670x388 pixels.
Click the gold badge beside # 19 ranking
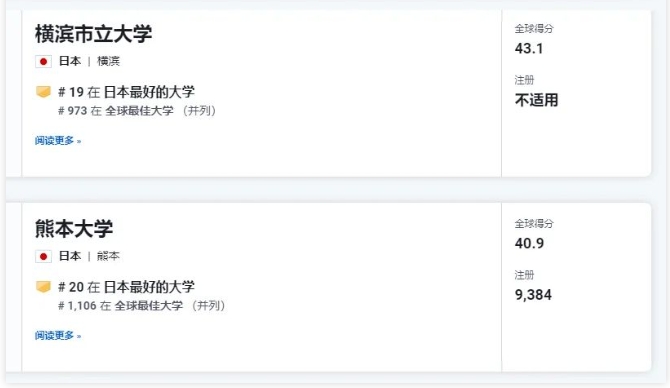[x=43, y=91]
